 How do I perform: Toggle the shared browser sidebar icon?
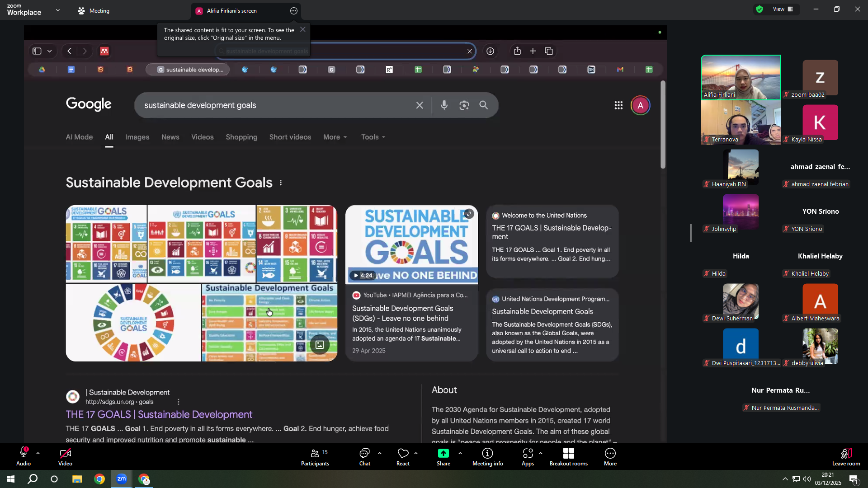pos(37,51)
